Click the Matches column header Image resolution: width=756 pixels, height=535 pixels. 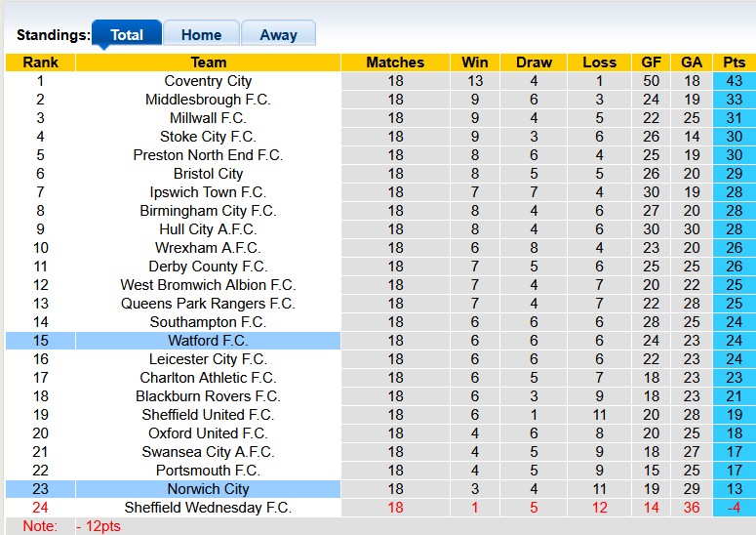[x=395, y=62]
